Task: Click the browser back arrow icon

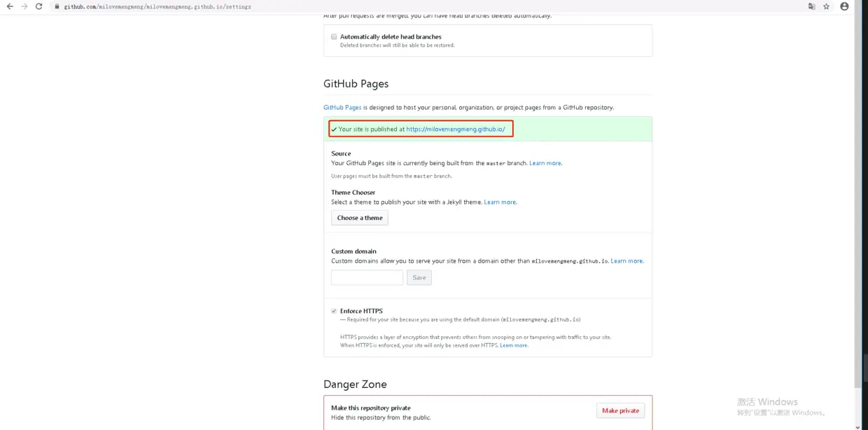Action: (x=9, y=6)
